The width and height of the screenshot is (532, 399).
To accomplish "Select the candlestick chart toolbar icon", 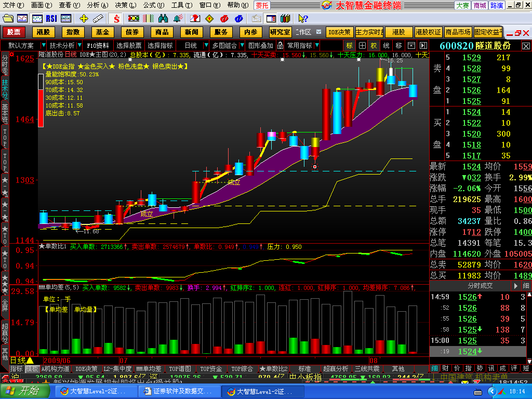I will coord(37,18).
